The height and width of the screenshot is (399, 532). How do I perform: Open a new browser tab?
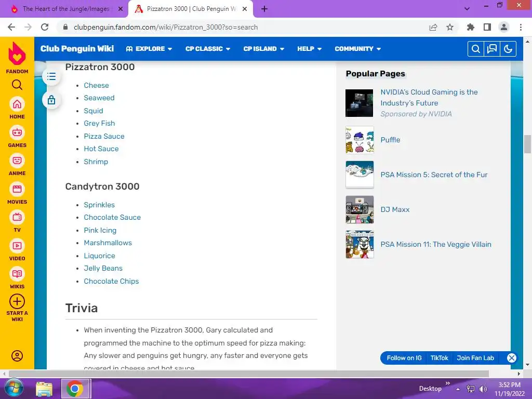tap(264, 9)
